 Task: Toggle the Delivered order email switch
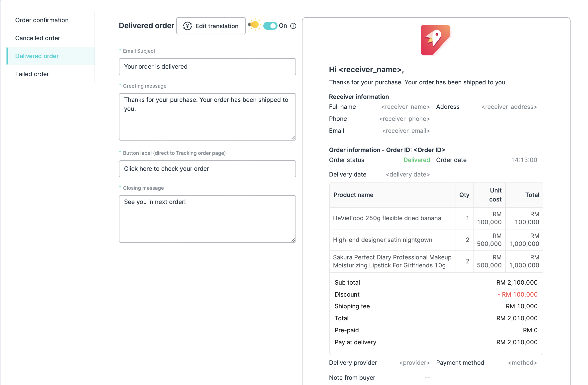[270, 26]
